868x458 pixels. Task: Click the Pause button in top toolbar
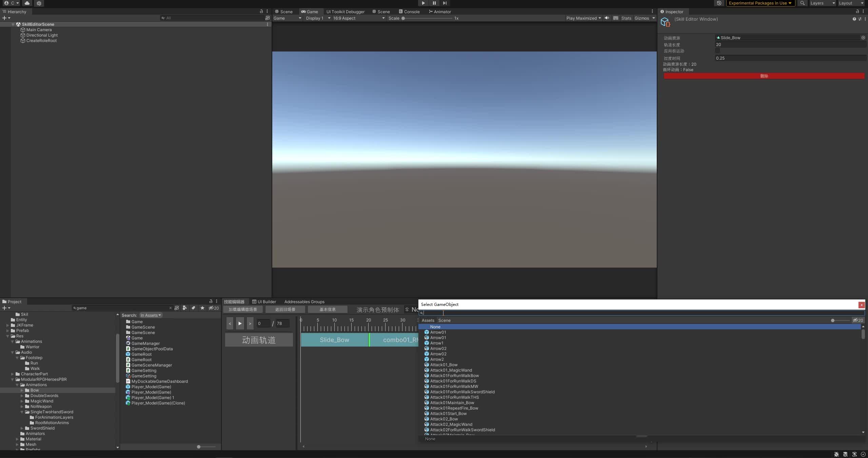tap(434, 3)
